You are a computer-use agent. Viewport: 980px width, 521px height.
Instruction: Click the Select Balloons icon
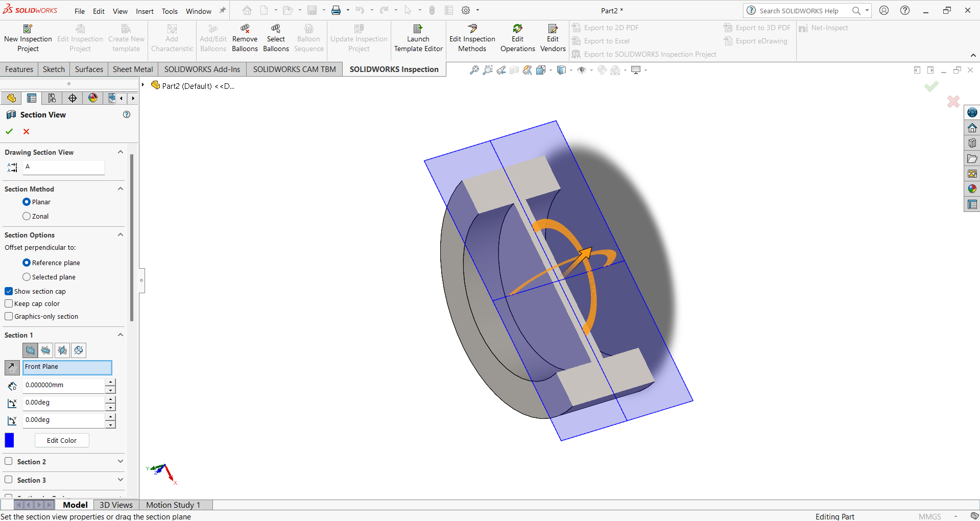tap(276, 29)
